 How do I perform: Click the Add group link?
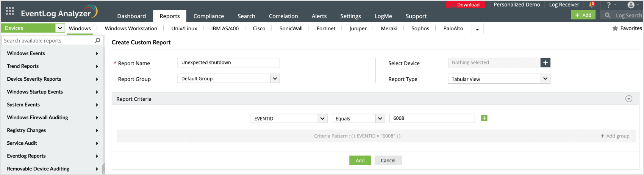click(615, 136)
